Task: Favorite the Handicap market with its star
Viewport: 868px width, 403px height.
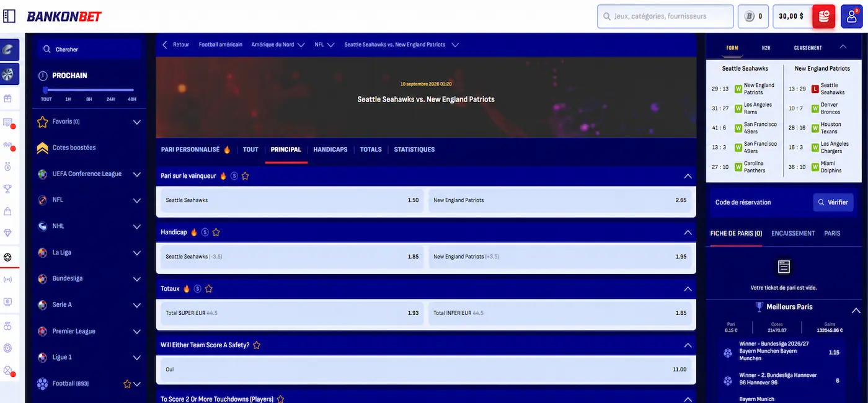Action: (x=216, y=232)
